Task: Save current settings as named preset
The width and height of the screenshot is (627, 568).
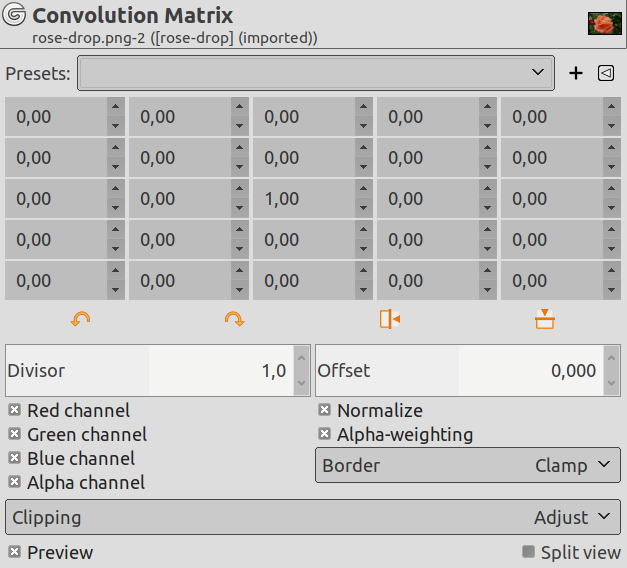Action: pos(576,73)
